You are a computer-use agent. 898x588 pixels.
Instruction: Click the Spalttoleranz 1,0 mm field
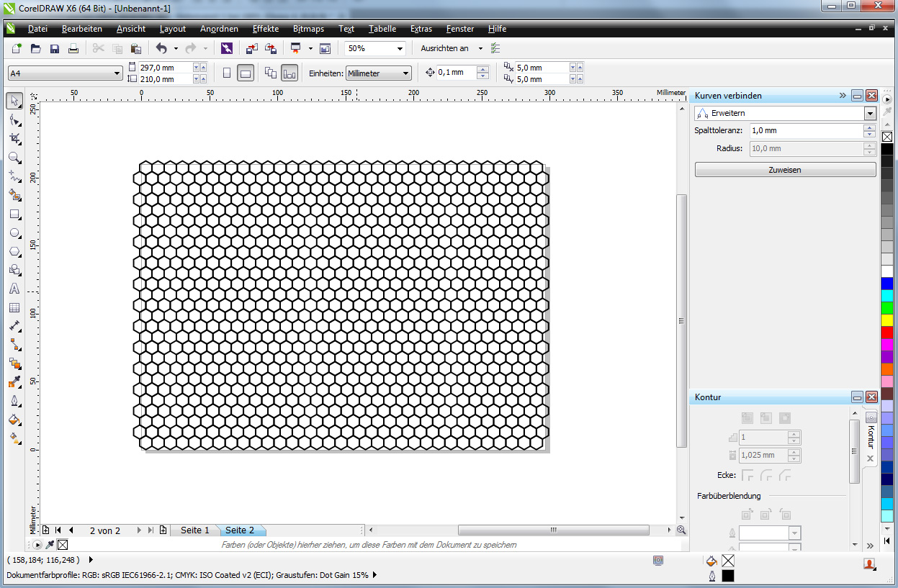pyautogui.click(x=805, y=131)
